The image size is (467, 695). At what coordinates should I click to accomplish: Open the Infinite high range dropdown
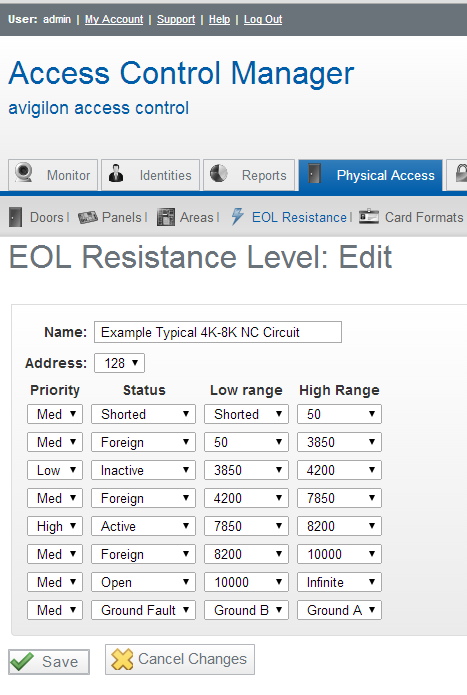point(339,582)
